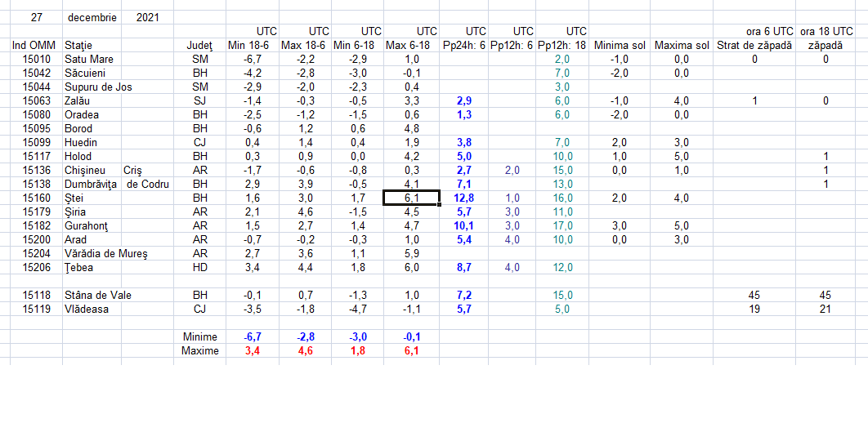Click the CJ county cell for Huedin

coord(199,142)
